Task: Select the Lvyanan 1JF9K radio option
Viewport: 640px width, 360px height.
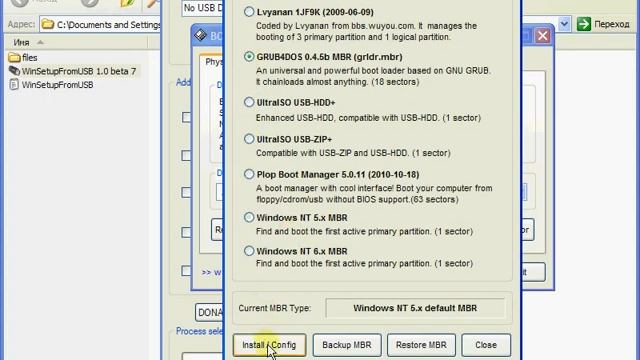Action: (249, 12)
